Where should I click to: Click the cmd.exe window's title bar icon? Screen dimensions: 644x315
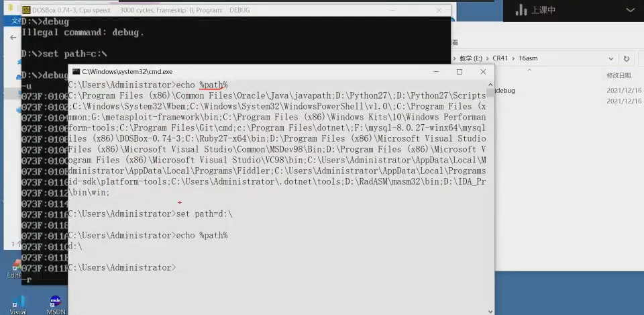point(76,72)
